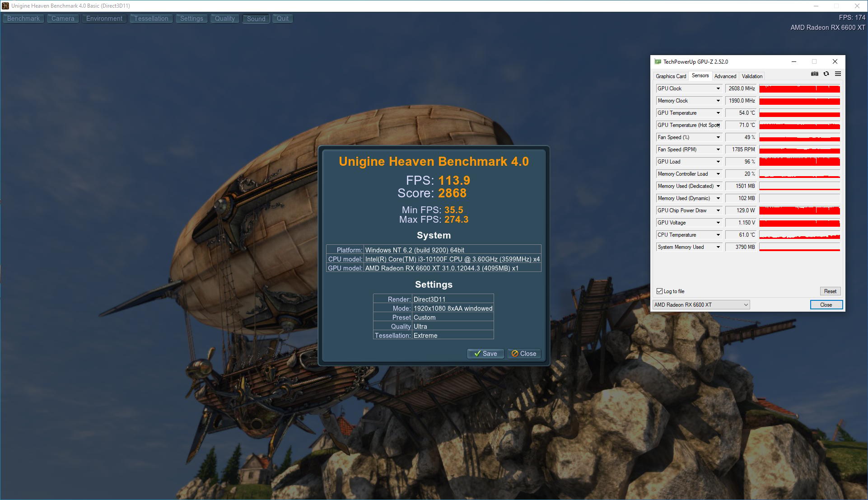Expand the Memory Used (Dedicated) dropdown

(718, 186)
